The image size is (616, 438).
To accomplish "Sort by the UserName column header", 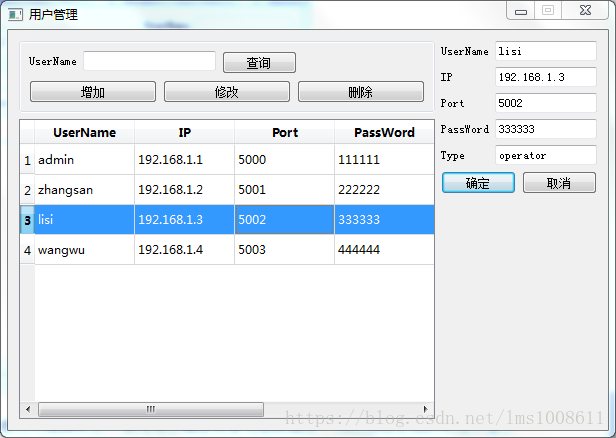I will point(84,132).
